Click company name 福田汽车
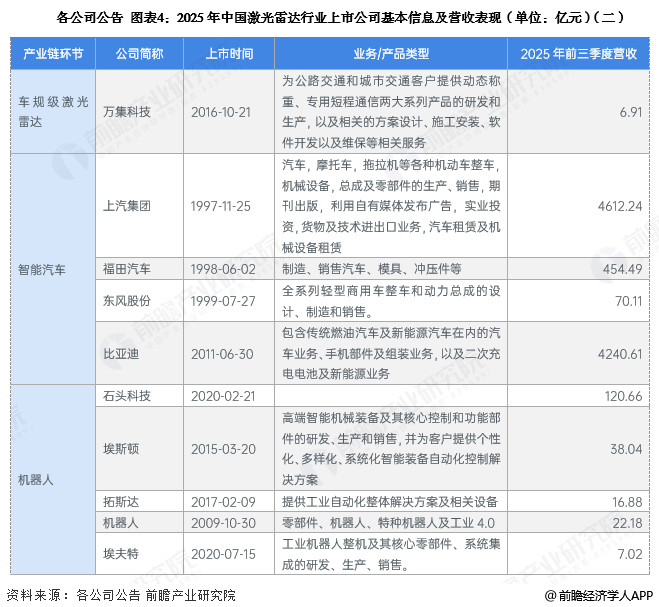Image resolution: width=659 pixels, height=607 pixels. coord(127,269)
